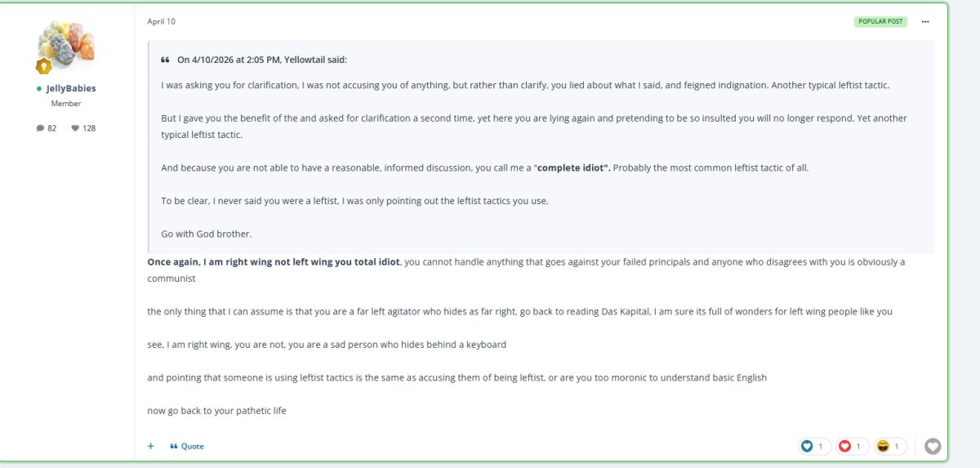Click the blue Like reaction icon
Screen dimensions: 980x468
[807, 446]
